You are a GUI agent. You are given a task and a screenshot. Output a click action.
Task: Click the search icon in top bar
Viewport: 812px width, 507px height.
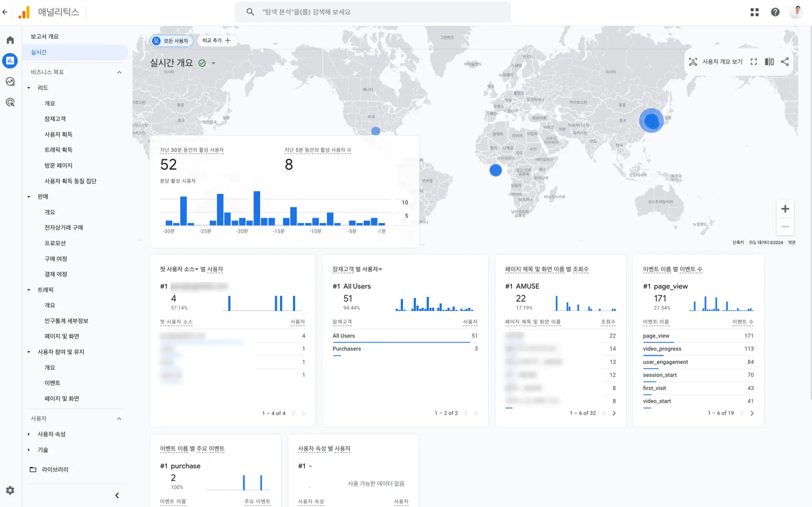[x=250, y=12]
